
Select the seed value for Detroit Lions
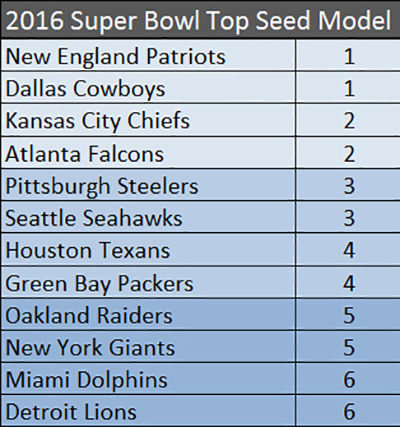(x=348, y=411)
